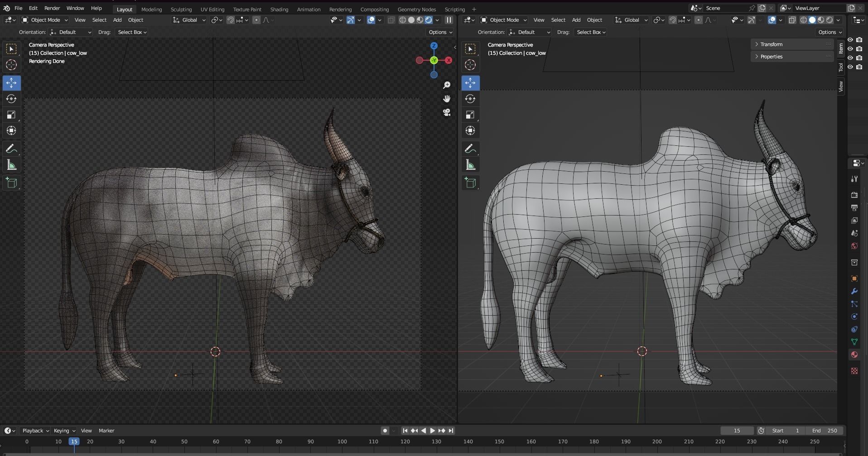
Task: Select the Transform tool in left viewport
Action: pyautogui.click(x=11, y=131)
